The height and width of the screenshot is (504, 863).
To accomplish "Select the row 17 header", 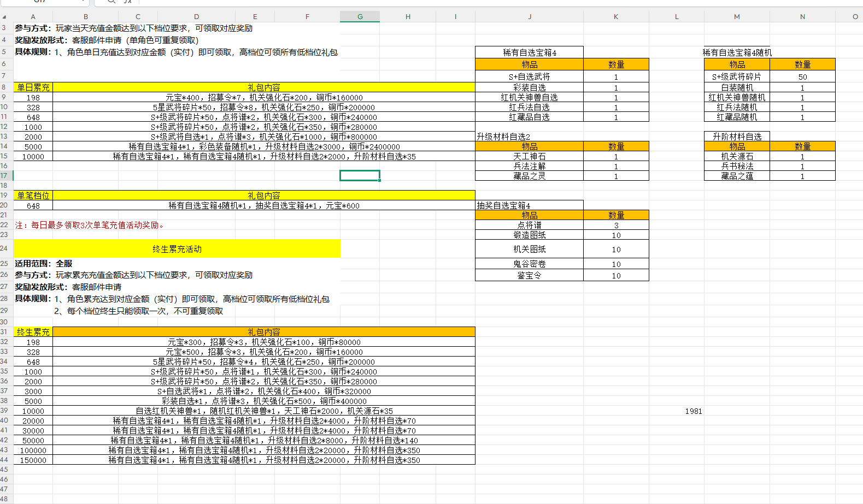I will coord(4,176).
